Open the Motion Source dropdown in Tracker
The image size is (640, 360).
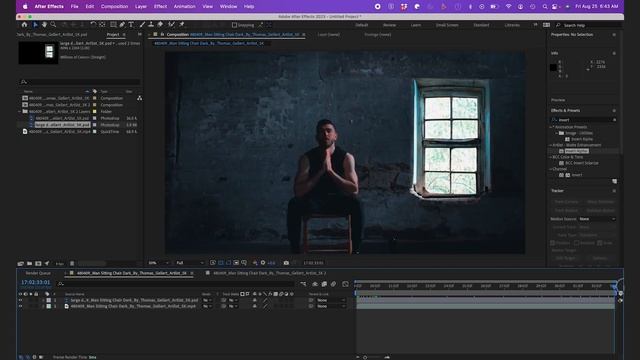(597, 219)
